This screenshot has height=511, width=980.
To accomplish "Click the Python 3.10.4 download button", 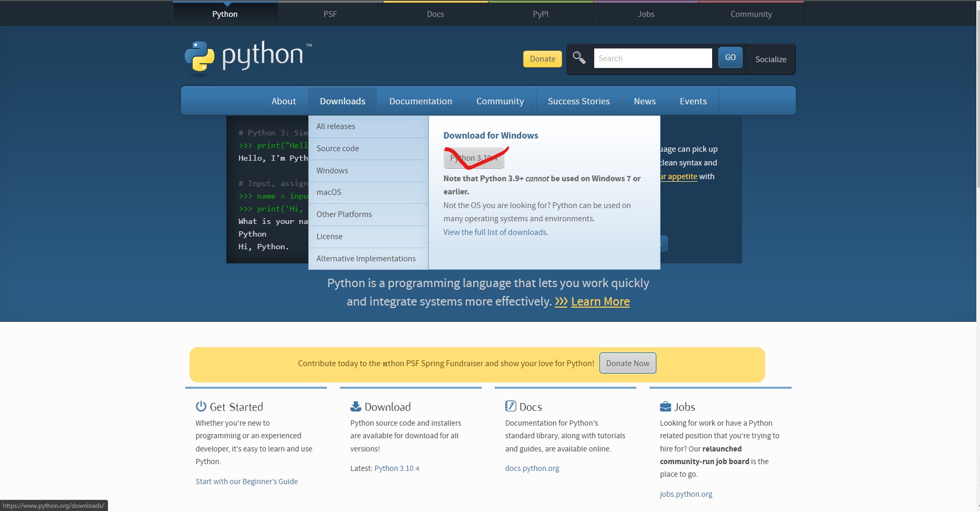I will click(474, 158).
